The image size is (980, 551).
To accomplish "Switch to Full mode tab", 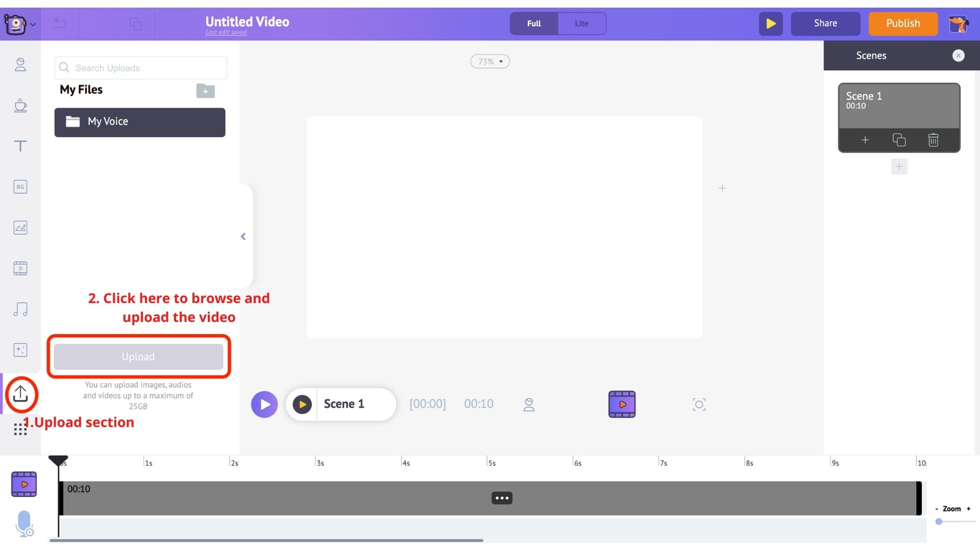I will 534,23.
